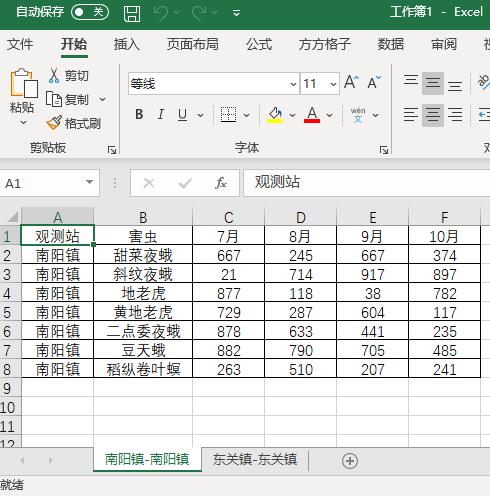Open the 方方格子 ribbon tab
This screenshot has width=490, height=496.
[x=325, y=44]
